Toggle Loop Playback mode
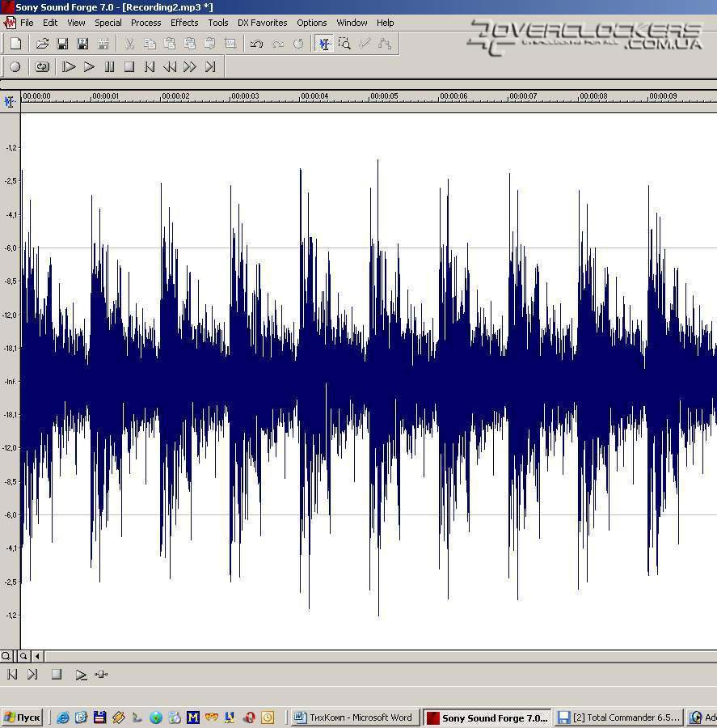The image size is (717, 728). pos(42,67)
